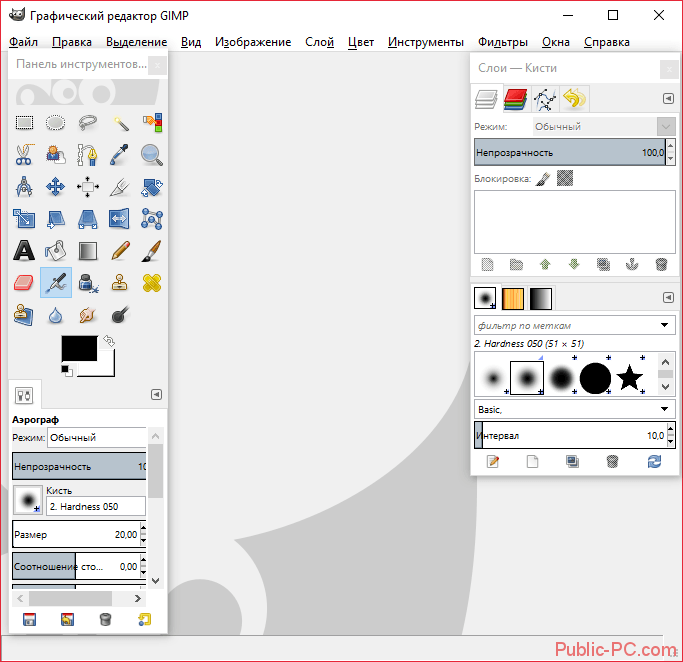Switch to the Patterns tab

513,299
